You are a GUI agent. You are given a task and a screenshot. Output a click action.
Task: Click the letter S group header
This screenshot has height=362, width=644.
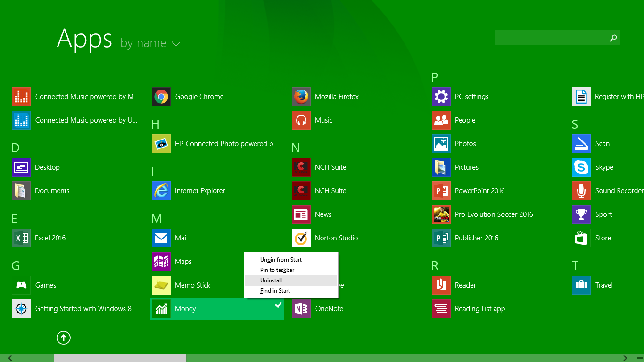point(575,124)
